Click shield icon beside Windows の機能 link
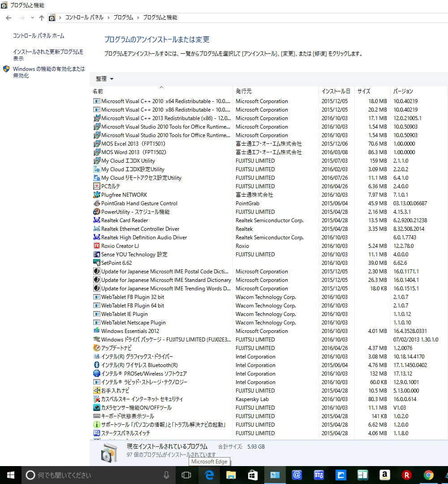This screenshot has height=484, width=448. [6, 69]
